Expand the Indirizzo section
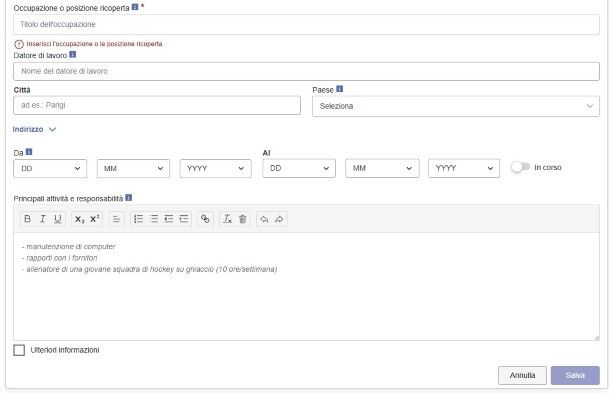Viewport: 610px width, 393px height. point(34,129)
